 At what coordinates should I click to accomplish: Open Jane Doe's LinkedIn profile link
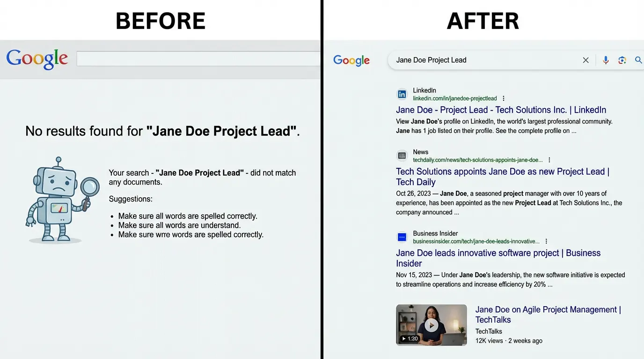(501, 109)
